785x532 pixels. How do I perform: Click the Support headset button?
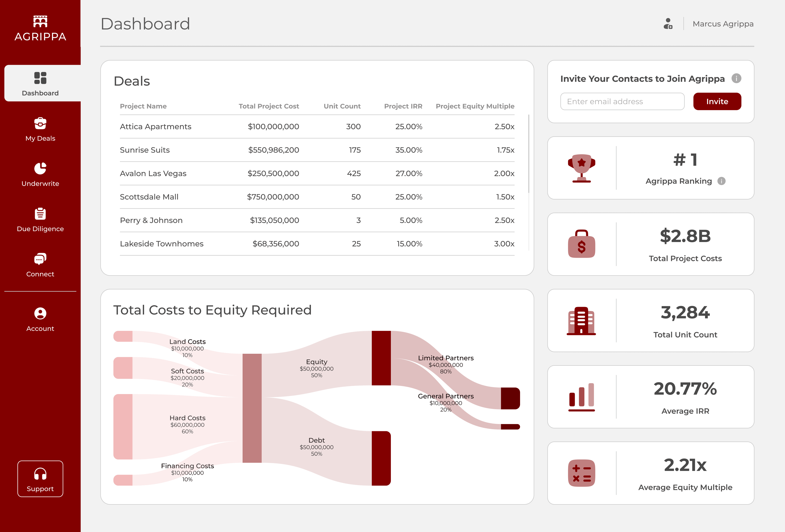40,479
